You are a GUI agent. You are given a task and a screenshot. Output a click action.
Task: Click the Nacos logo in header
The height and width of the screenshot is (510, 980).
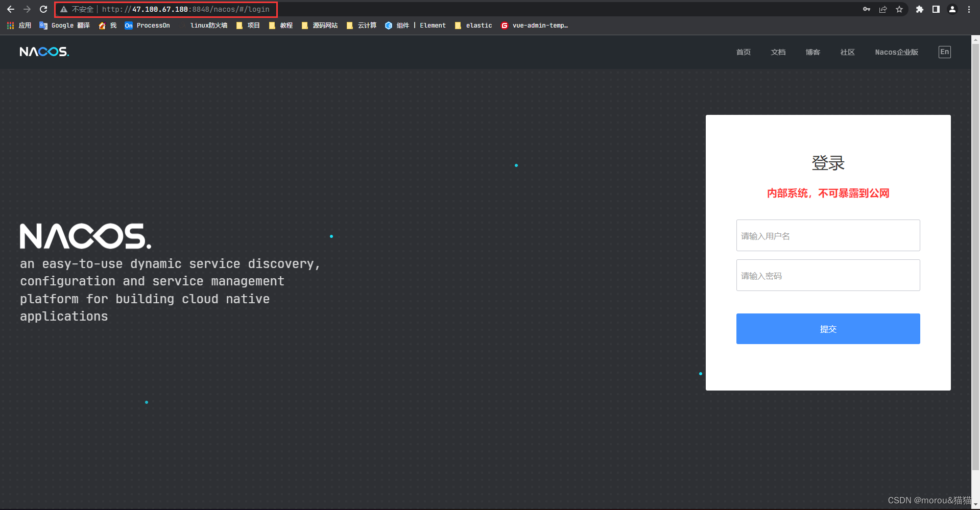pos(44,52)
